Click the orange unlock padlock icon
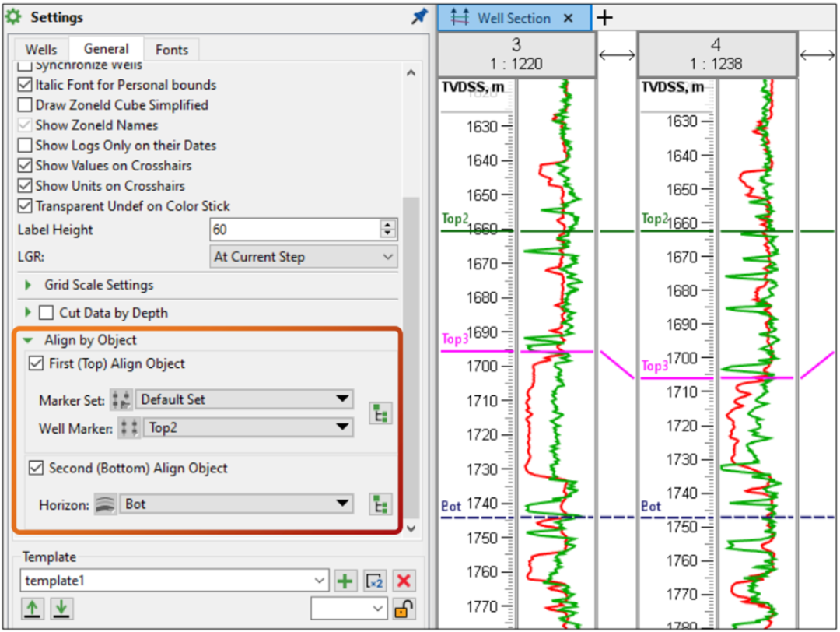The height and width of the screenshot is (632, 840). (x=402, y=608)
